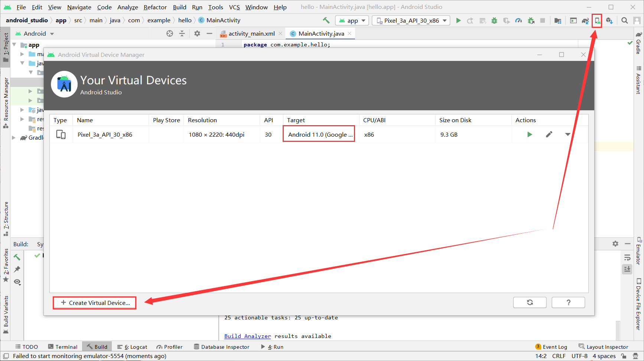Viewport: 644px width, 361px height.
Task: Toggle soft-wrap icon in build output
Action: [627, 257]
